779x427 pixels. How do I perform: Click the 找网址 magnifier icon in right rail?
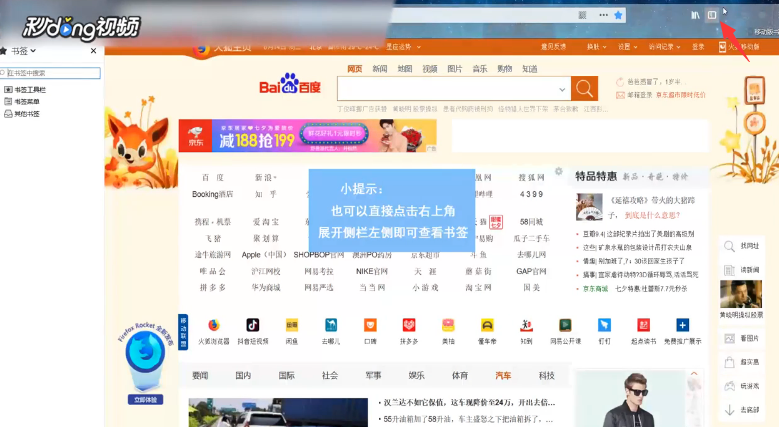point(729,246)
